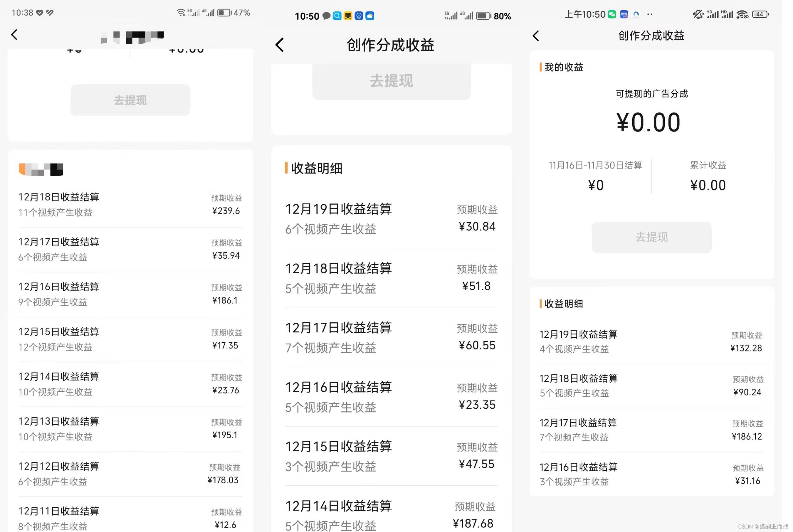793x532 pixels.
Task: Tap WiFi icon in right status bar
Action: point(742,14)
